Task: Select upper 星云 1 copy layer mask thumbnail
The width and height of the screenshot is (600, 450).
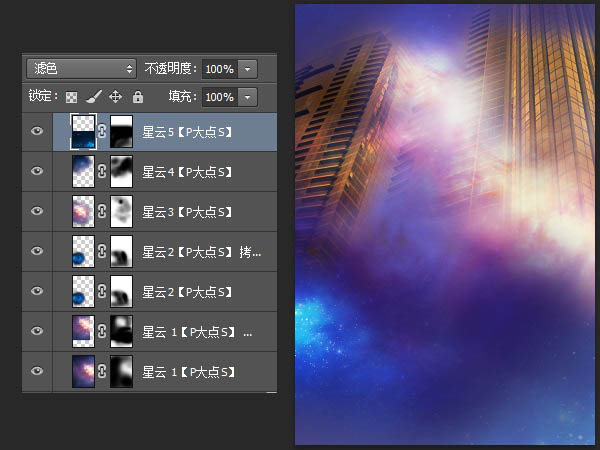Action: click(121, 331)
